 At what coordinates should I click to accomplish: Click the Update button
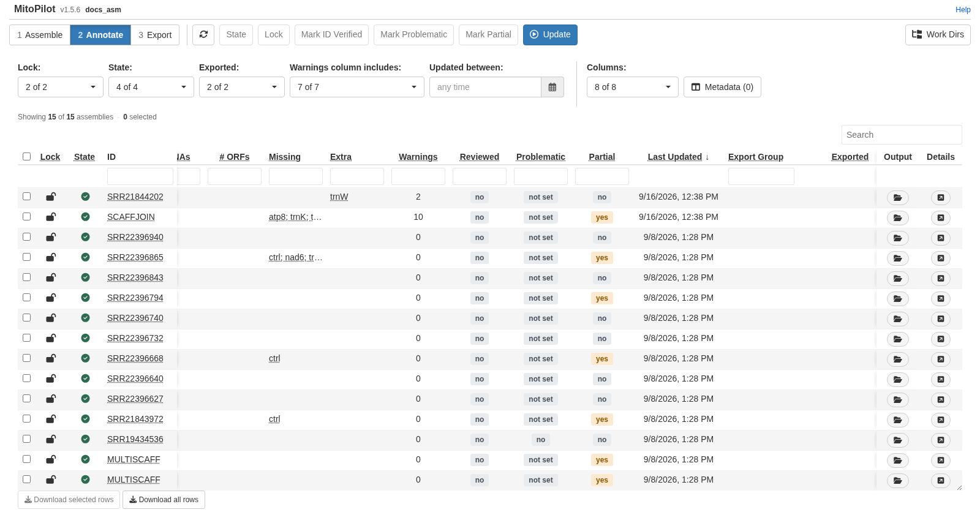point(550,35)
